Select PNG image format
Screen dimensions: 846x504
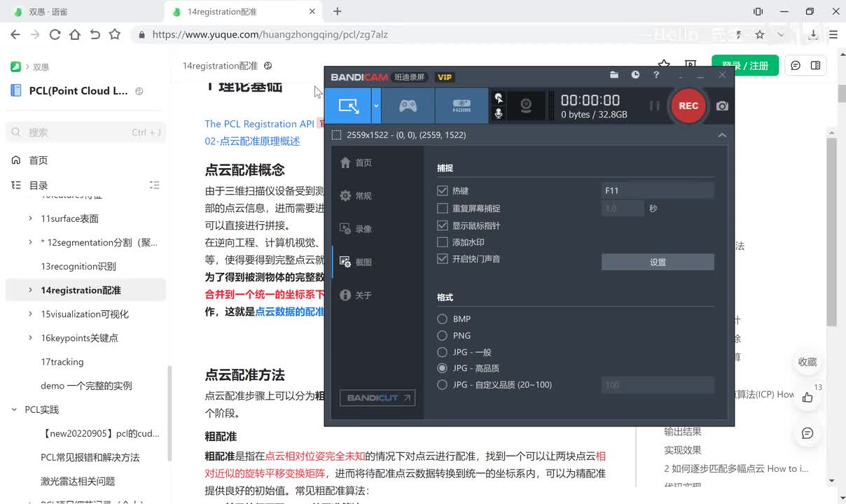(x=442, y=335)
